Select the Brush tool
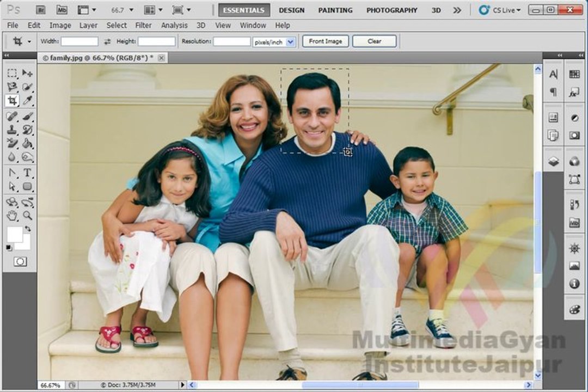This screenshot has height=392, width=588. 27,116
